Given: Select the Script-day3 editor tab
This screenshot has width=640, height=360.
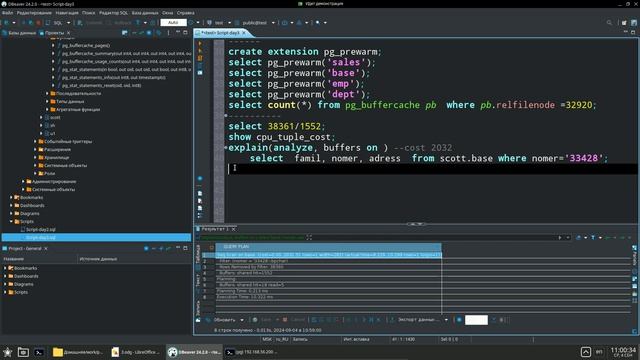Looking at the screenshot, I should [x=220, y=33].
